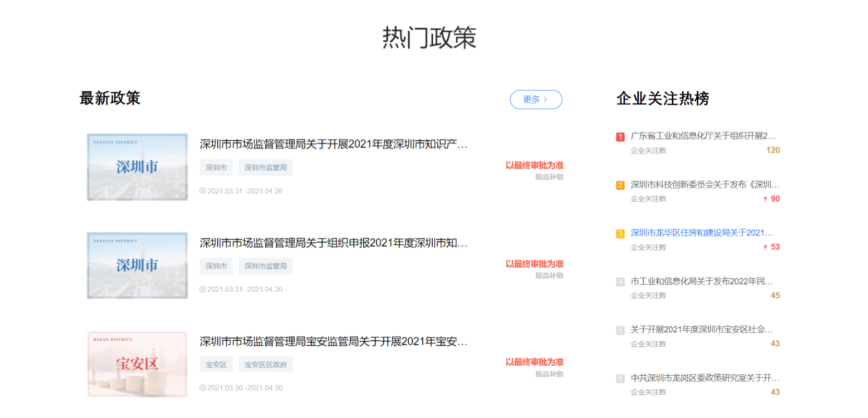
Task: Open the second 深圳市 policy thumbnail image
Action: [137, 266]
